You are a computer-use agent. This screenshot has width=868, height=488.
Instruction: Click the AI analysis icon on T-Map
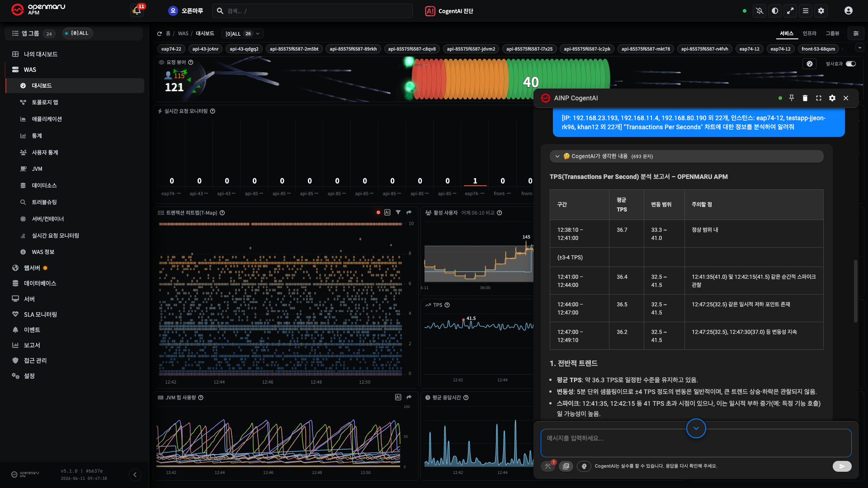(387, 212)
